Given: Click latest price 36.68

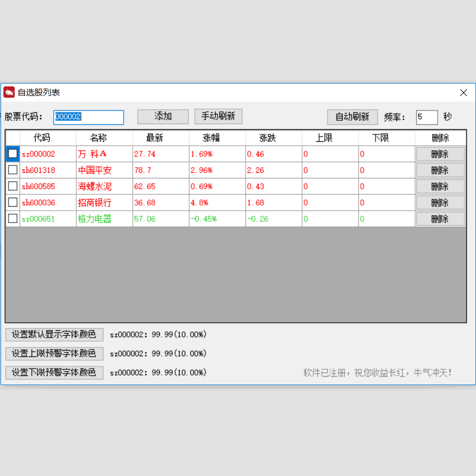Looking at the screenshot, I should tap(161, 203).
